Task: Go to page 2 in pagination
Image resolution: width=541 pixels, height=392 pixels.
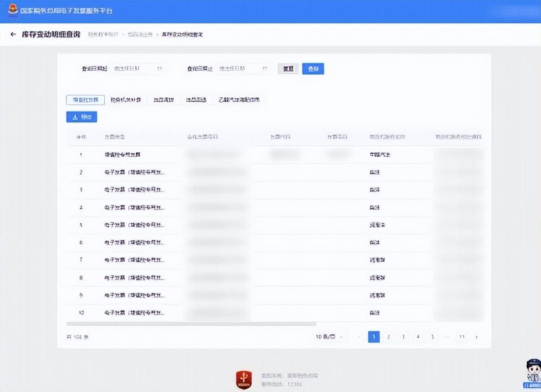Action: coord(389,337)
